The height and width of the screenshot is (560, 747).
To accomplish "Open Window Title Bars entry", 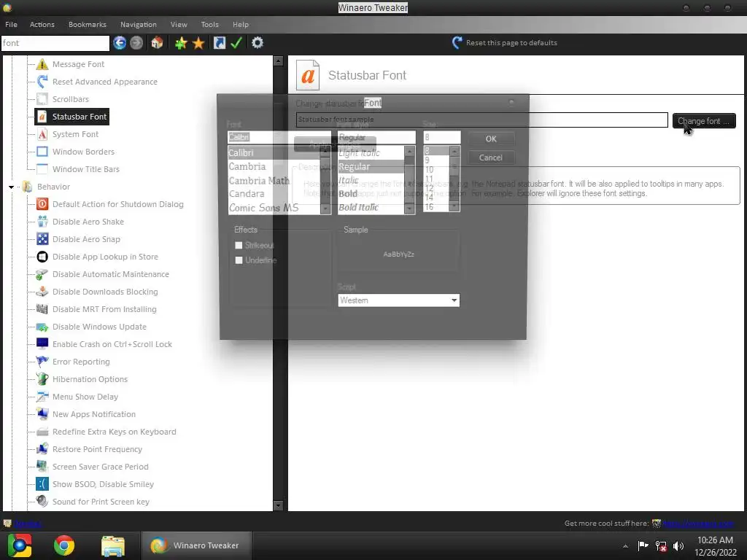I will [x=86, y=169].
